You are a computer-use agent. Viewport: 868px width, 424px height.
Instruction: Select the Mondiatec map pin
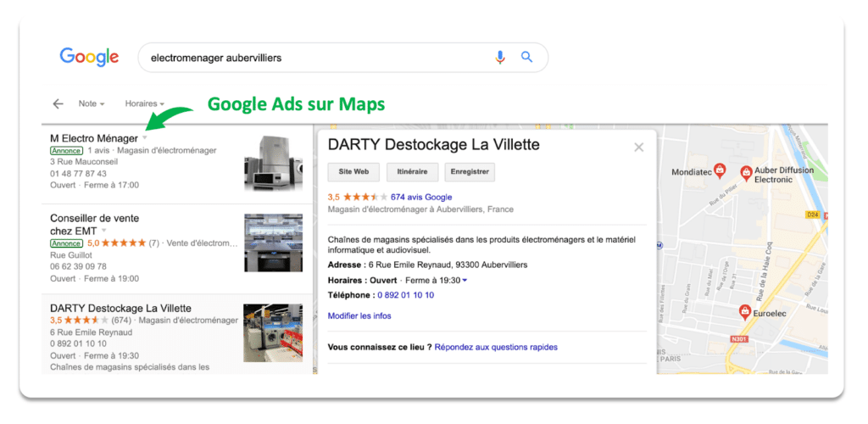coord(719,171)
